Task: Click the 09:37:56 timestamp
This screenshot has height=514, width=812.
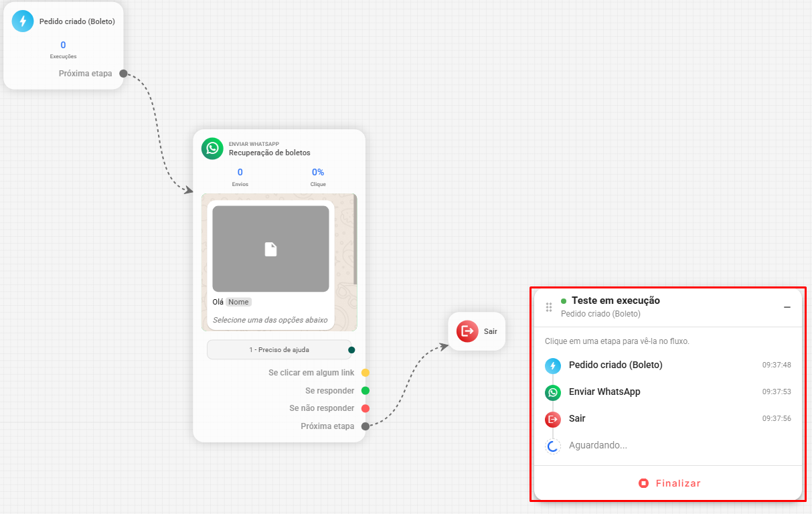Action: tap(777, 419)
